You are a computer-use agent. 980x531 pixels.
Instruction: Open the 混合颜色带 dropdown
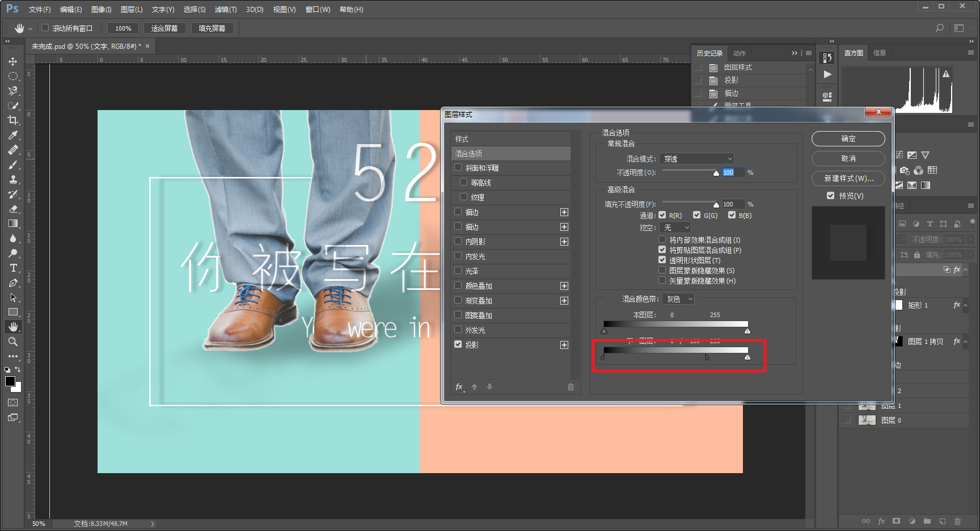pyautogui.click(x=679, y=299)
